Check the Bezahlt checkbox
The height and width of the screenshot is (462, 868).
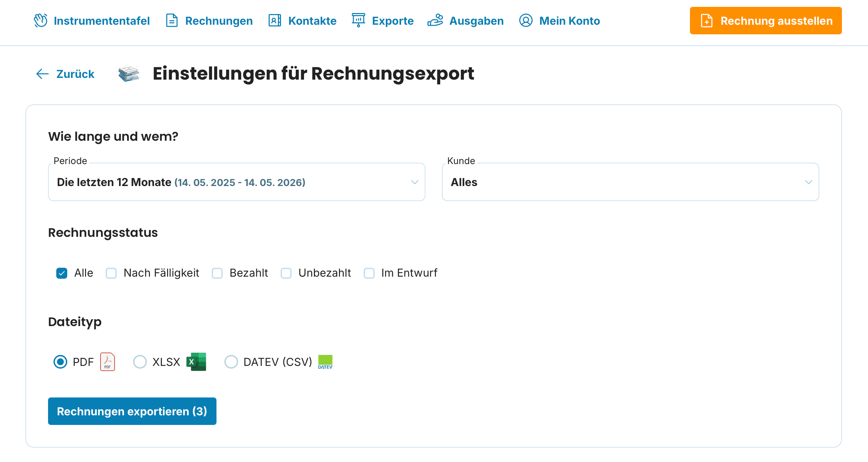click(x=217, y=273)
